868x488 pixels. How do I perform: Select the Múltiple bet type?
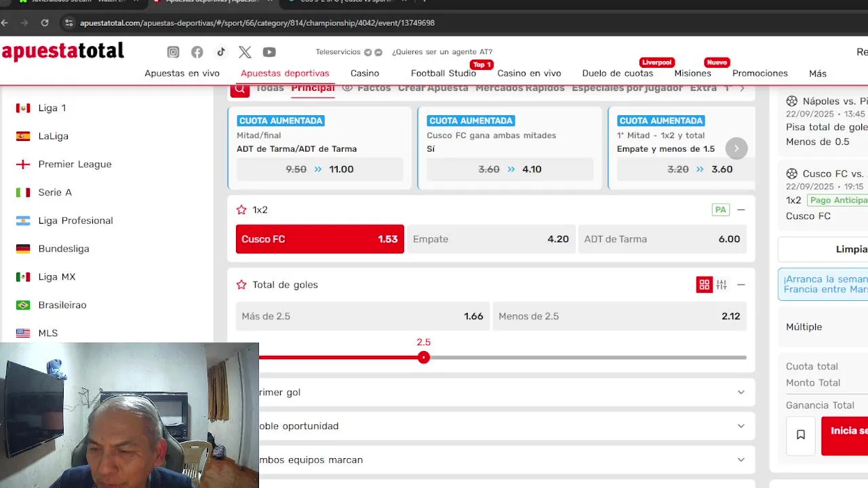pos(804,327)
